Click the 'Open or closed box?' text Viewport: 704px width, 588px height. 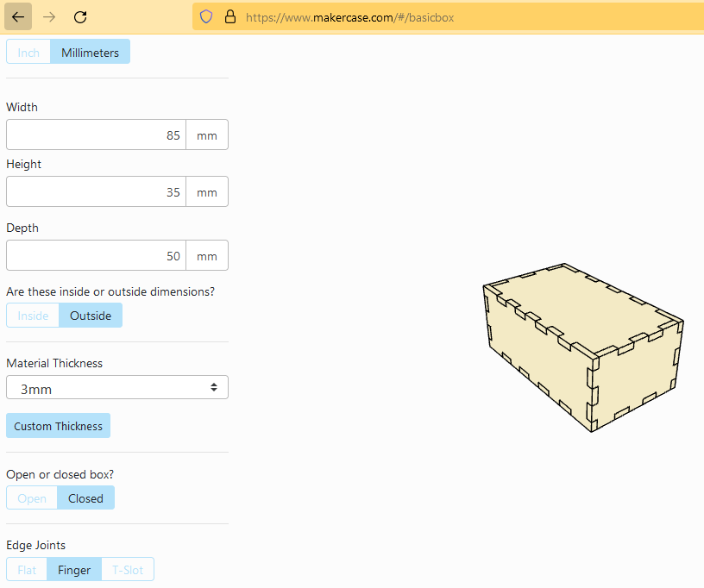coord(60,474)
